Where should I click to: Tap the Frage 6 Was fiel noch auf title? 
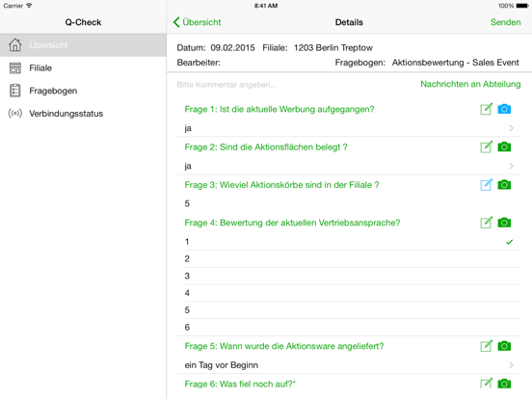240,384
